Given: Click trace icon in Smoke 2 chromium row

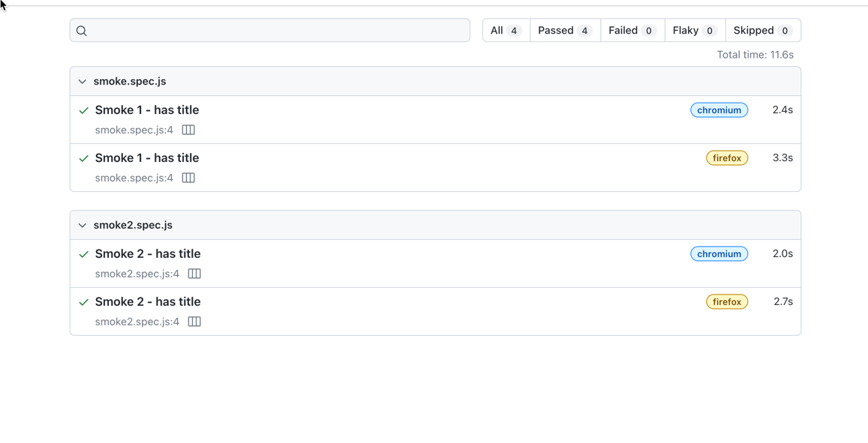Looking at the screenshot, I should [194, 274].
